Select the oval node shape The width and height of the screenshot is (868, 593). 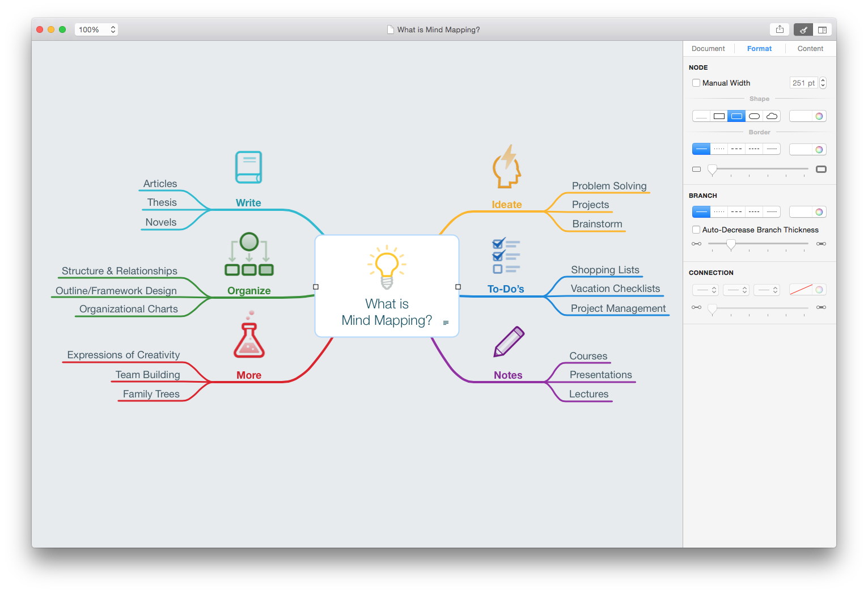(754, 116)
